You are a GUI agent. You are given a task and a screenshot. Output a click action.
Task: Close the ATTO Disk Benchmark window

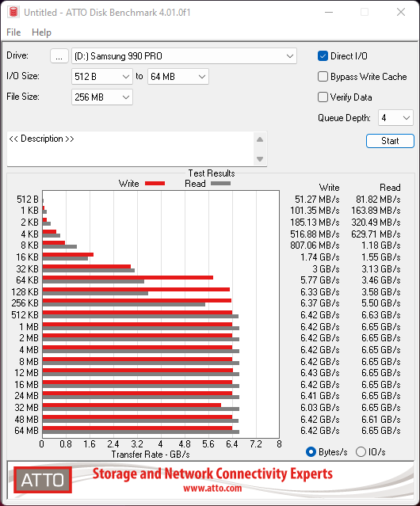[401, 12]
